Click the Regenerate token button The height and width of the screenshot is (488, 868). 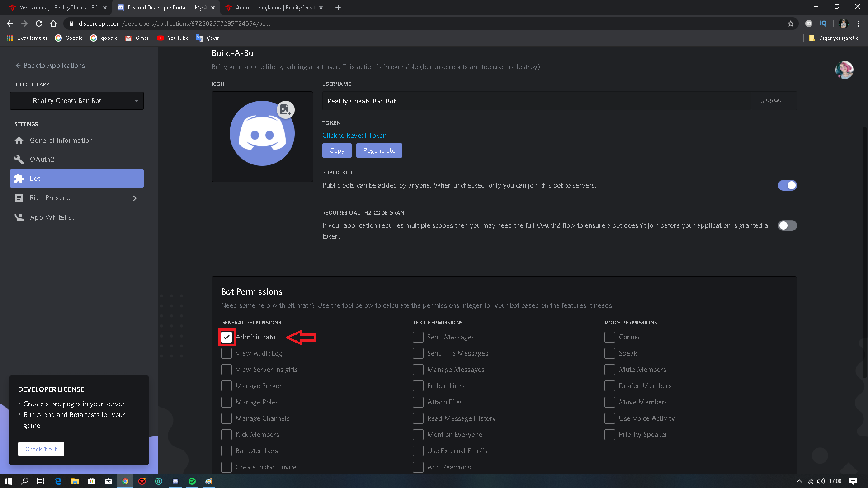coord(379,150)
